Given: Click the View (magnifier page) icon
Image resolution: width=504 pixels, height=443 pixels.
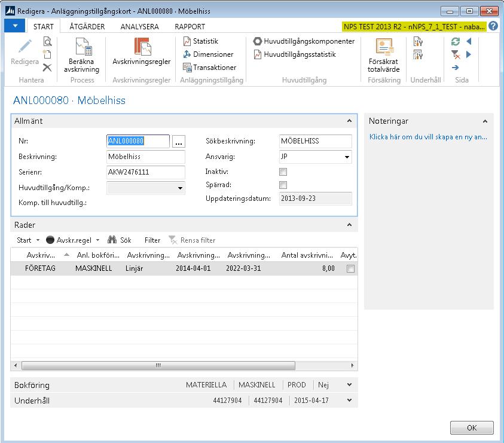Looking at the screenshot, I should [x=47, y=41].
